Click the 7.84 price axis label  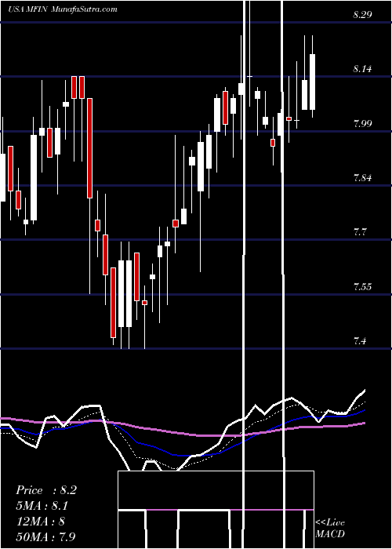click(x=362, y=177)
